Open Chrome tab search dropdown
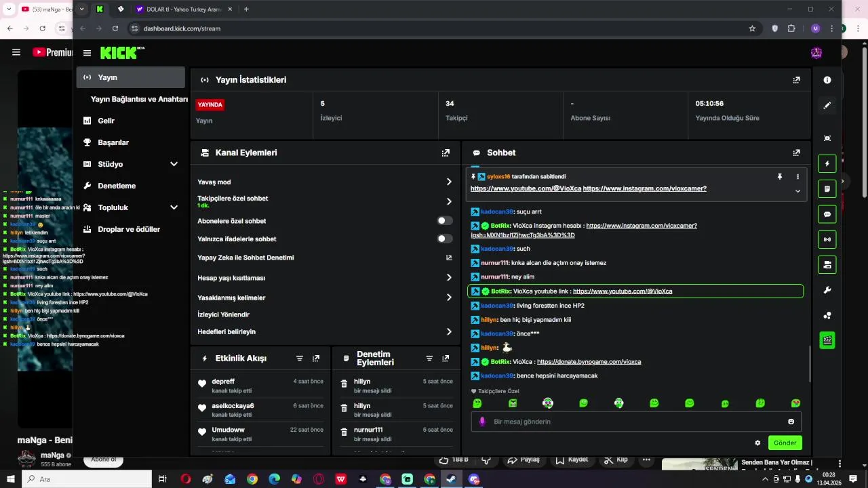This screenshot has width=868, height=488. tap(82, 9)
